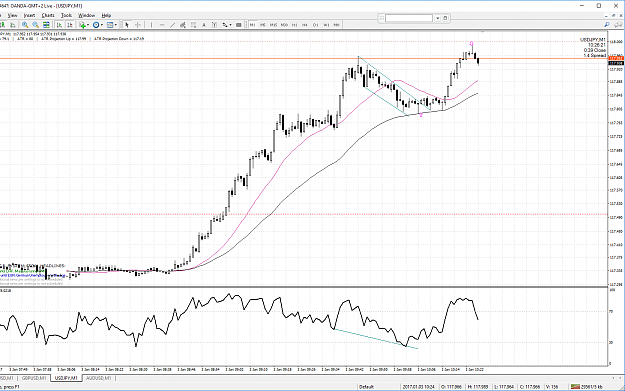The width and height of the screenshot is (625, 391).
Task: Switch to AUDUSD,M1 chart tab
Action: [x=98, y=378]
